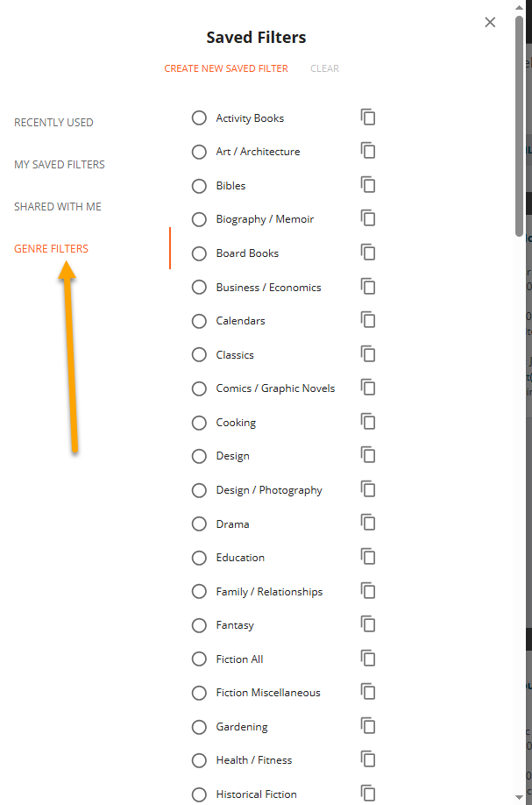This screenshot has height=805, width=532.
Task: Click the scrollbar down arrow
Action: 519,797
